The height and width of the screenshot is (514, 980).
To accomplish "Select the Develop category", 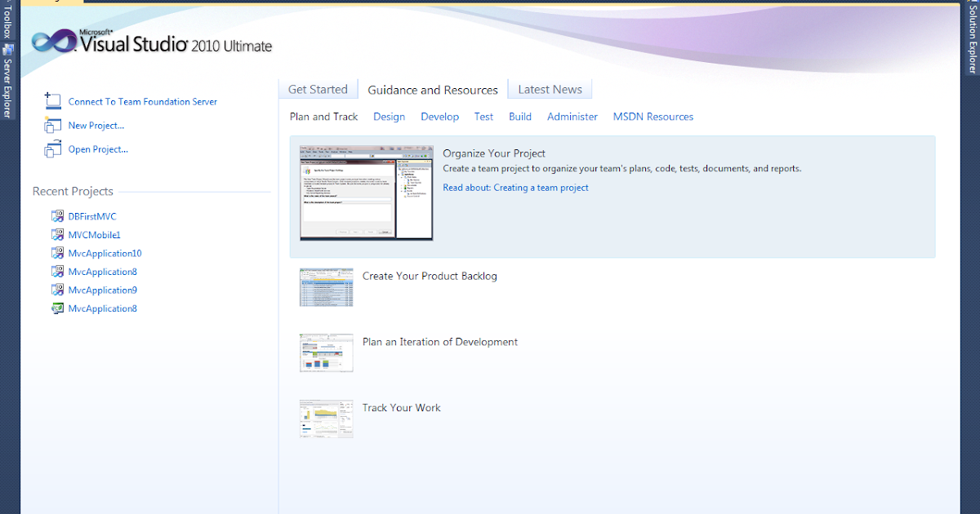I will [x=439, y=117].
